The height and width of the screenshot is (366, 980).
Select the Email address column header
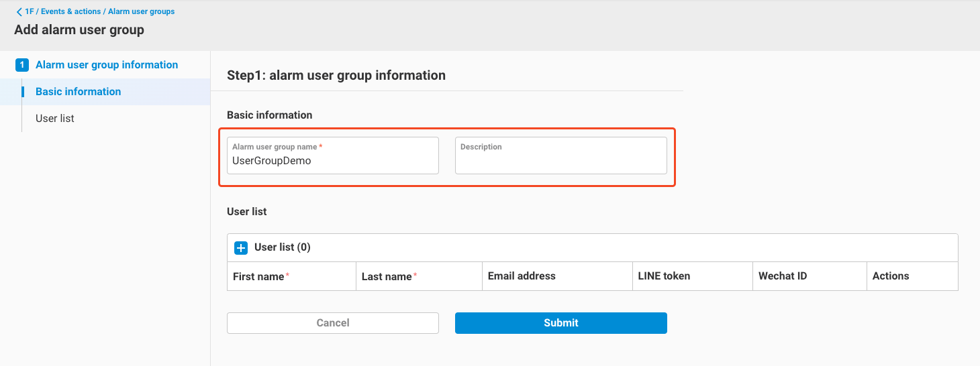click(522, 276)
